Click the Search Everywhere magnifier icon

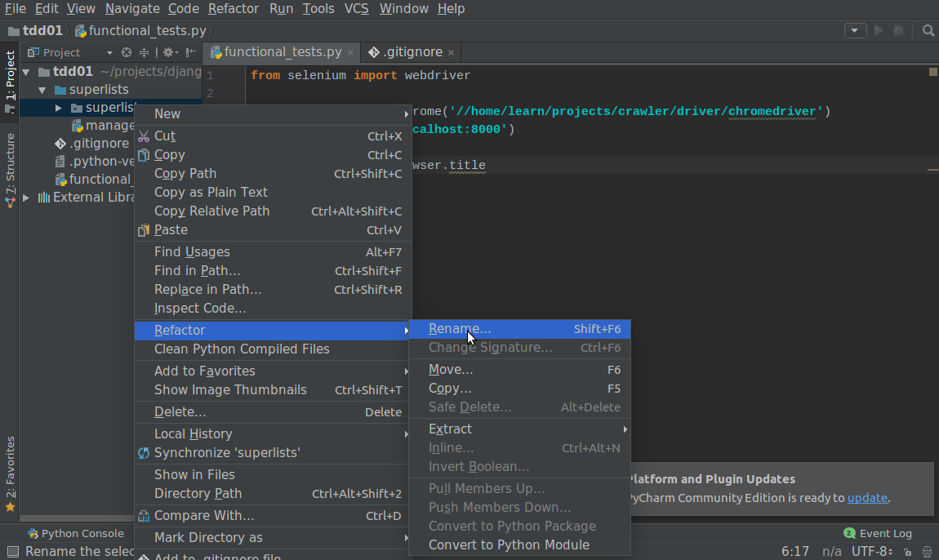pyautogui.click(x=928, y=31)
